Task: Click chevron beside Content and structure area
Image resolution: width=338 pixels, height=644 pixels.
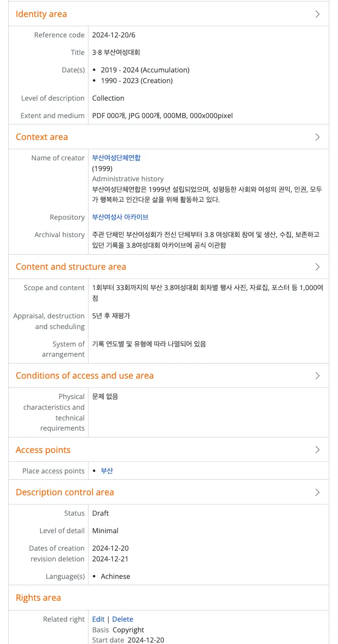Action: click(x=318, y=267)
